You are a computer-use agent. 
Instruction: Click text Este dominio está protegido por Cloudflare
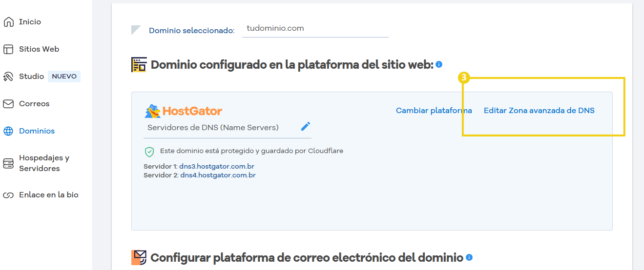[x=251, y=151]
